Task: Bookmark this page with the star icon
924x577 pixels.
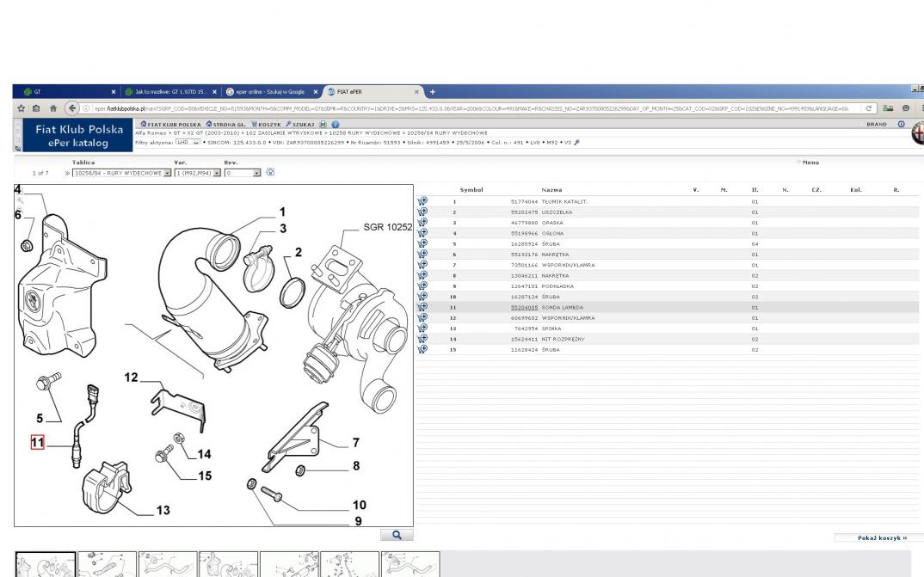Action: [22, 108]
